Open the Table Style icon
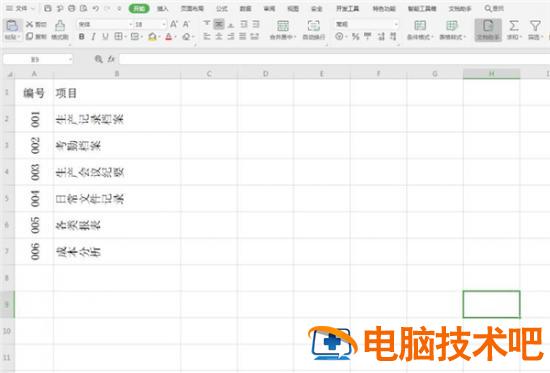The image size is (550, 373). [x=452, y=26]
